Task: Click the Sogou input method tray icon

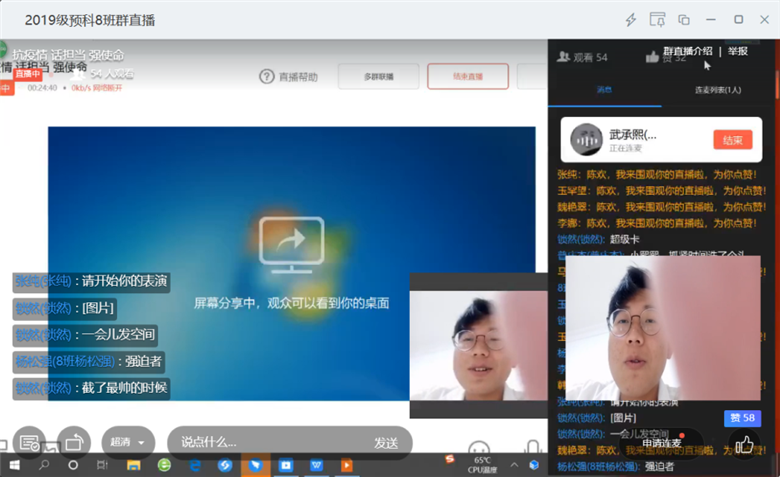Action: click(x=450, y=459)
